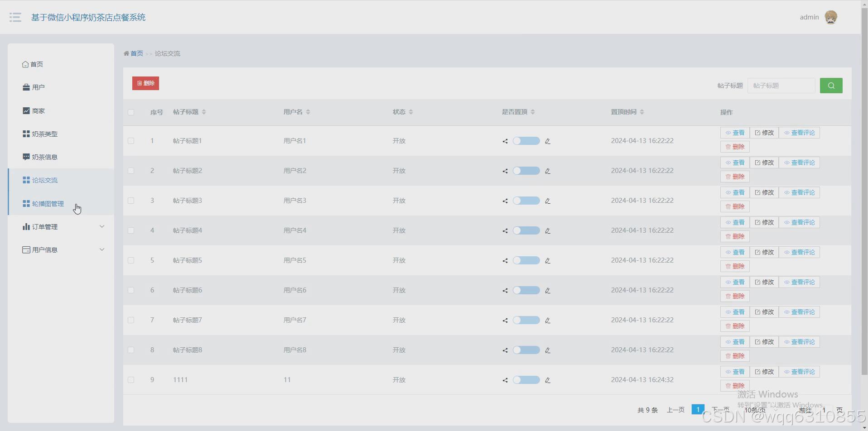
Task: Click the 2024-04-13 16:24:32 timestamp cell
Action: (642, 380)
